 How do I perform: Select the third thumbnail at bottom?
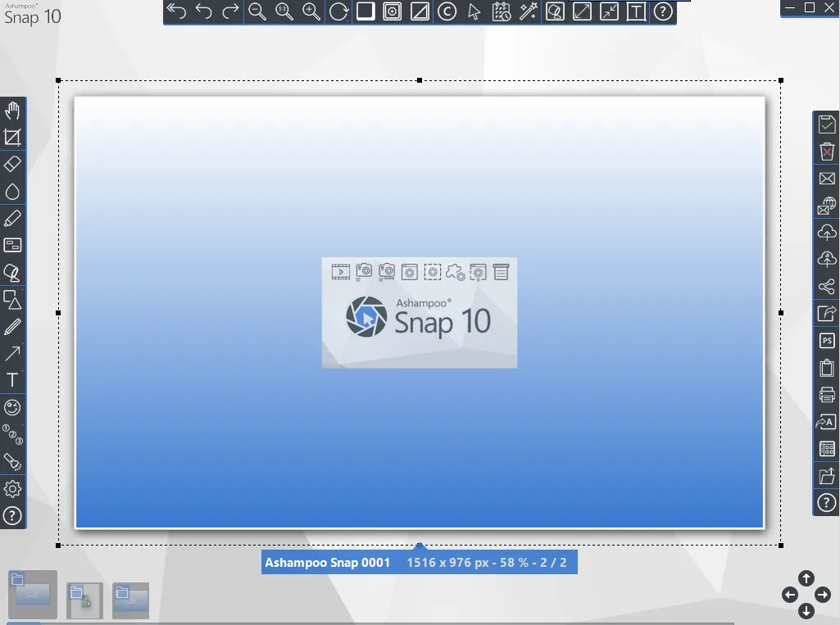pos(131,600)
